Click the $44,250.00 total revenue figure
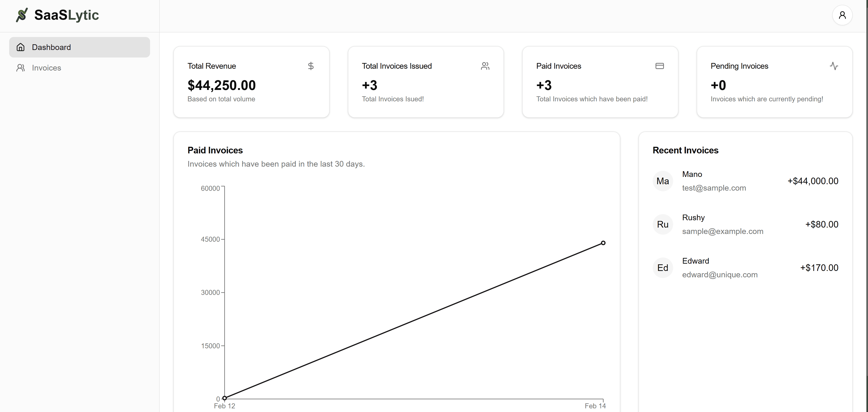 pyautogui.click(x=222, y=85)
